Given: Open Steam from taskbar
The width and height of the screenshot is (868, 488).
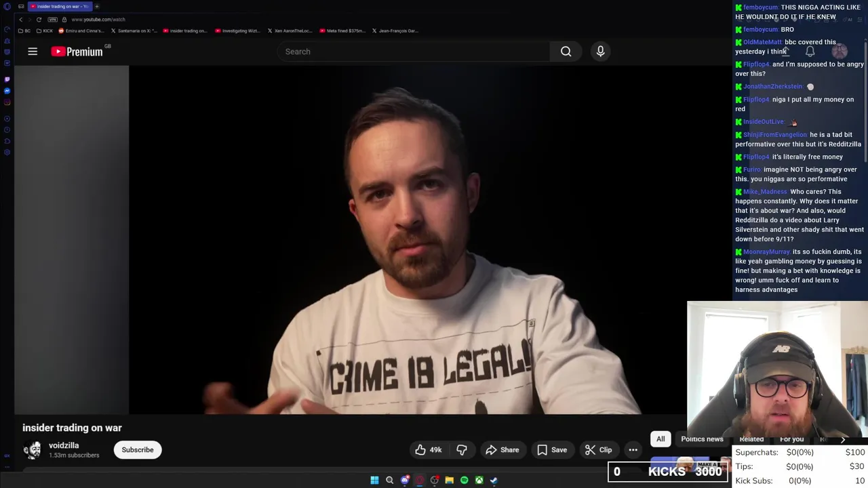Looking at the screenshot, I should (x=494, y=480).
